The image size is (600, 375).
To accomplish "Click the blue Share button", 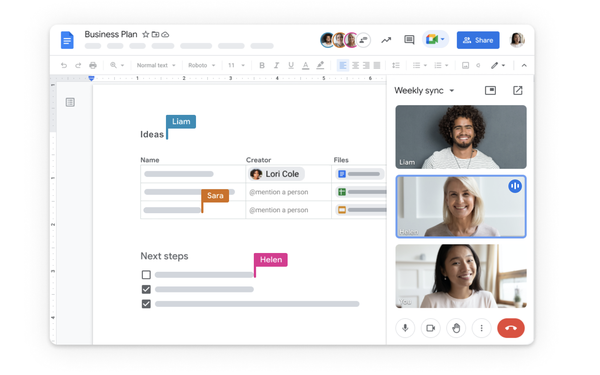I will pos(478,40).
